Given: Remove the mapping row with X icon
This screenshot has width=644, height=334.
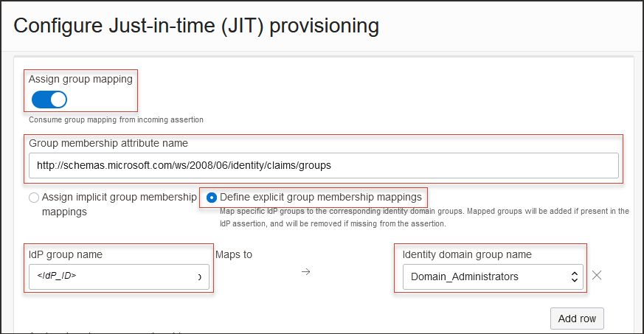Looking at the screenshot, I should pyautogui.click(x=598, y=276).
